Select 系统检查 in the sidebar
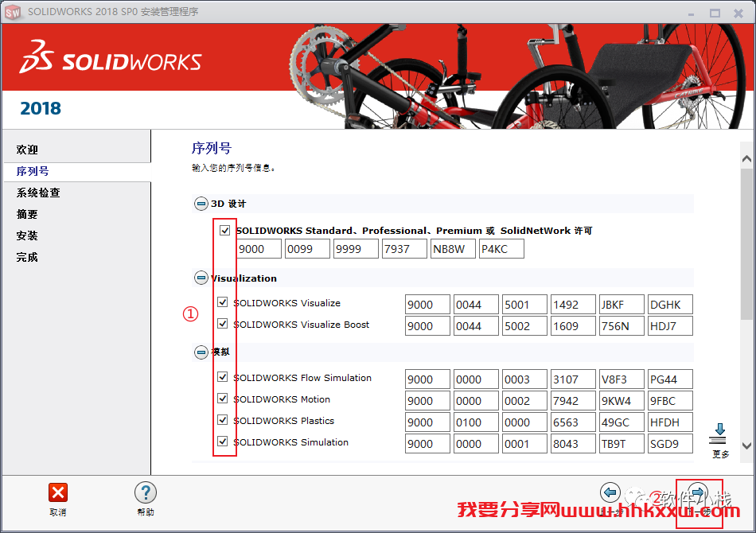 tap(38, 193)
